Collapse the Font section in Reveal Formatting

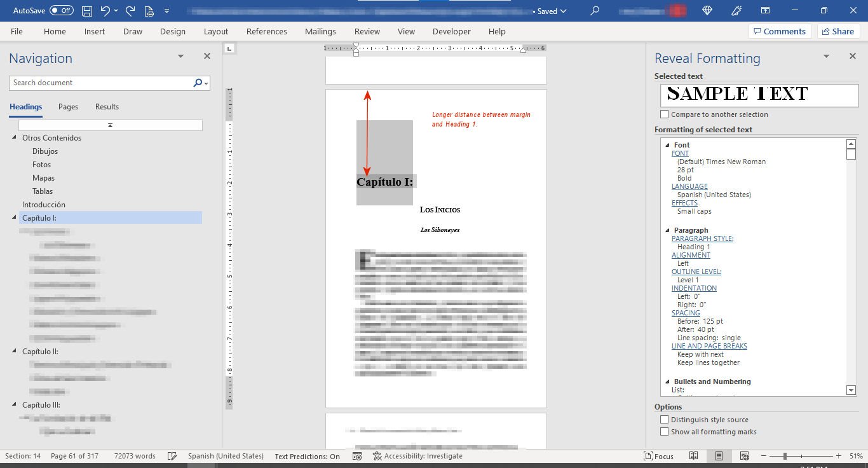click(x=667, y=145)
